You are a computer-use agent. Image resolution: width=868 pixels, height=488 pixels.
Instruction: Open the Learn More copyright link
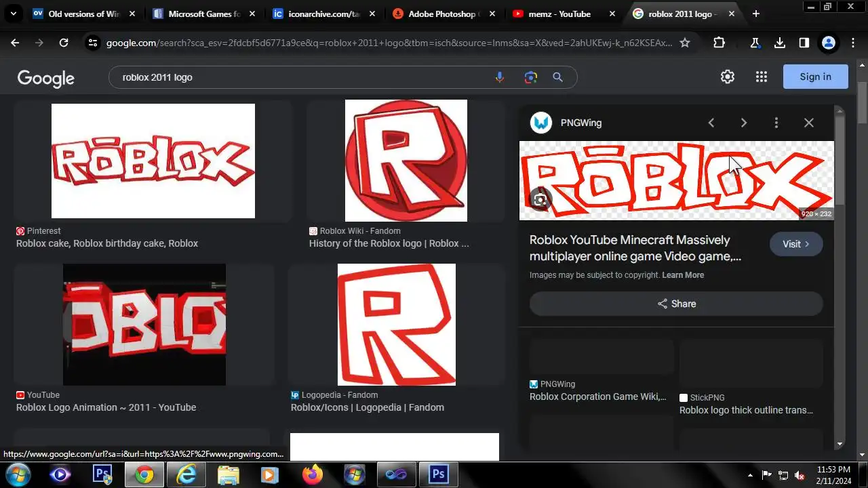[683, 275]
